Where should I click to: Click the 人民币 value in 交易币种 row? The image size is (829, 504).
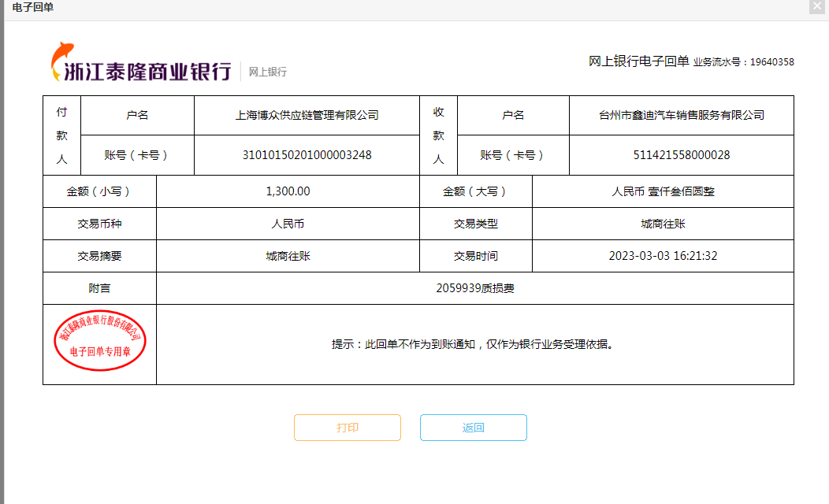[x=288, y=224]
